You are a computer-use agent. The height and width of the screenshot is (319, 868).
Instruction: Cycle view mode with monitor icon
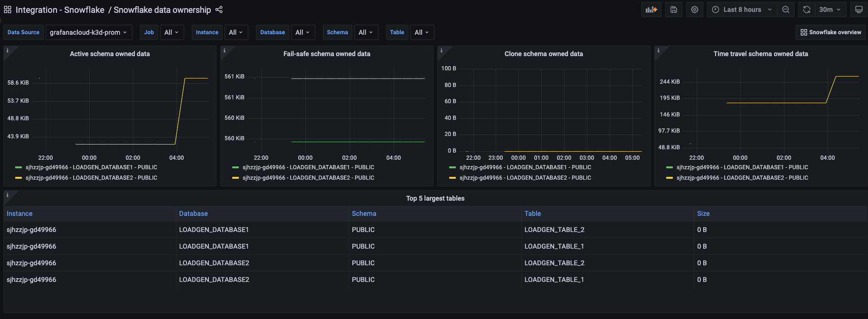coord(859,10)
